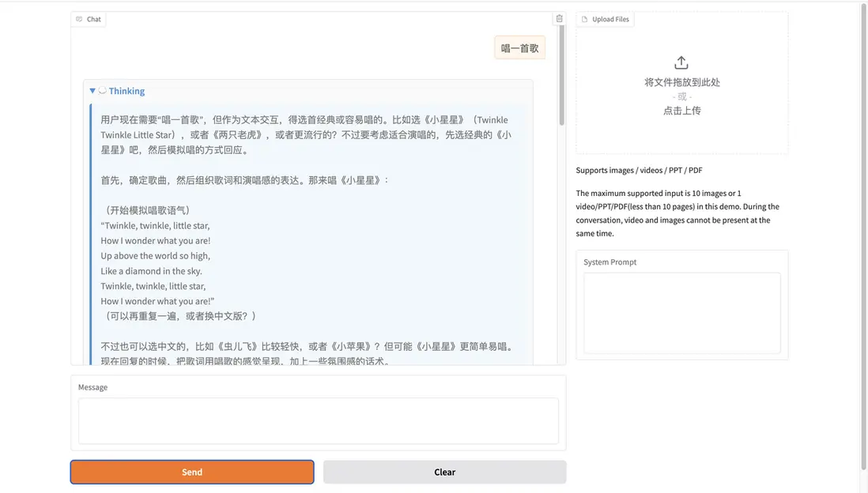
Task: Click the trash icon to clear chat
Action: [x=559, y=19]
